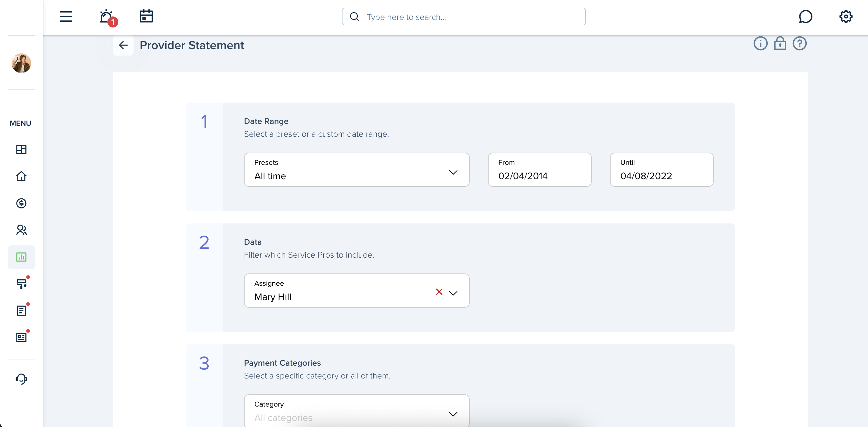Click 'Filter which Service Pros to include.' text

(309, 255)
